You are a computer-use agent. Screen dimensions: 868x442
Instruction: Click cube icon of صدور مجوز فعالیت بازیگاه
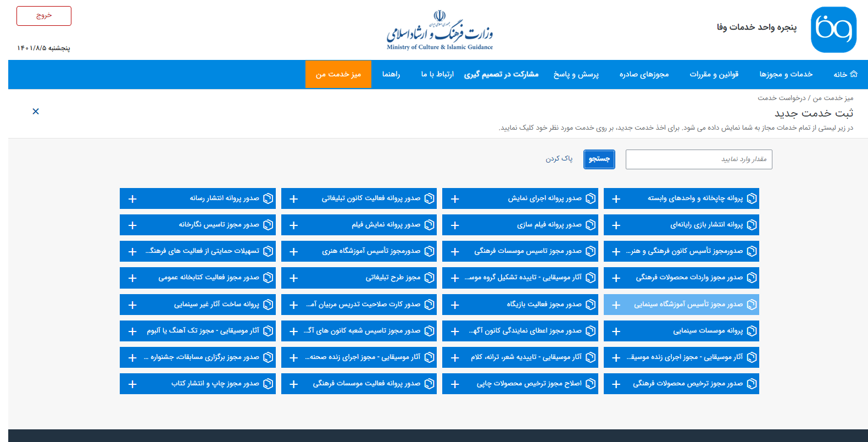point(591,305)
